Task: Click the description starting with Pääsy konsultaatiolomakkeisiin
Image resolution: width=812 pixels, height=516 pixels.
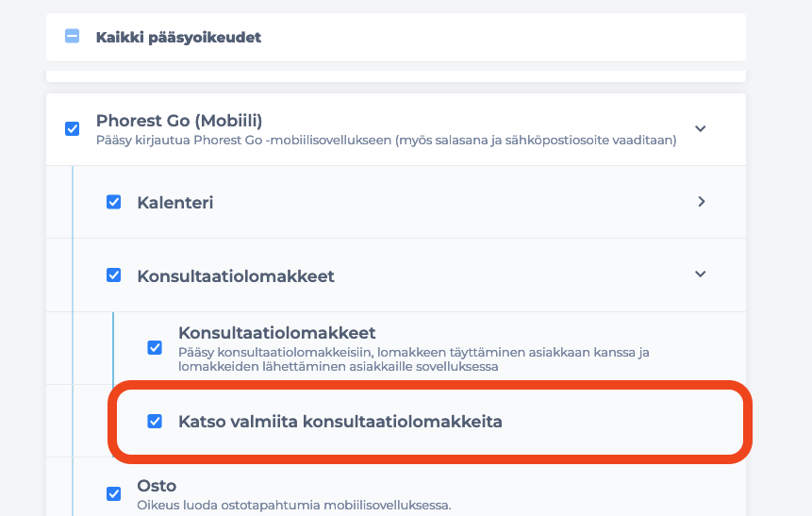Action: coord(414,359)
